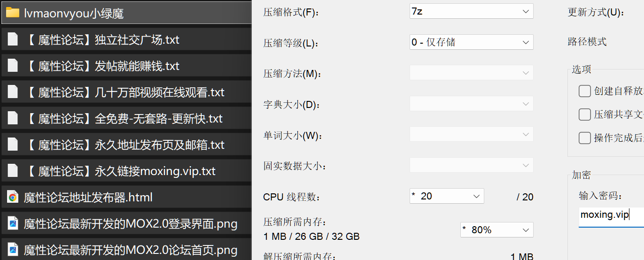Click the disabled 压缩方法 combo box
644x260 pixels.
pos(472,73)
